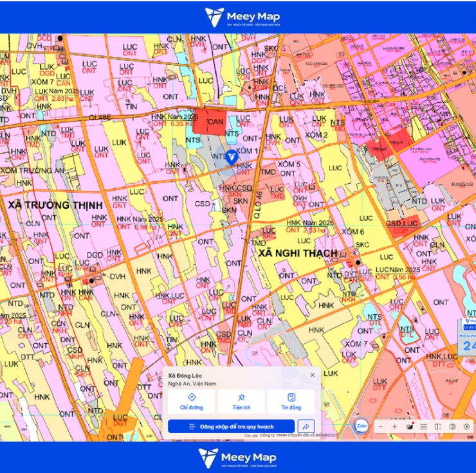The image size is (476, 473).
Task: Click the Nghệ An, Việt Nam subtitle
Action: [192, 384]
